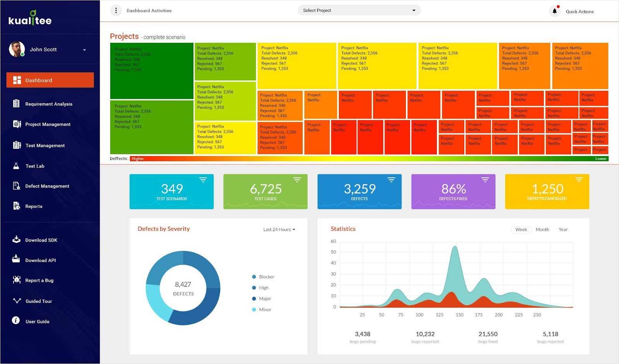The width and height of the screenshot is (619, 364).
Task: Toggle Blocker legend color dot
Action: 254,277
